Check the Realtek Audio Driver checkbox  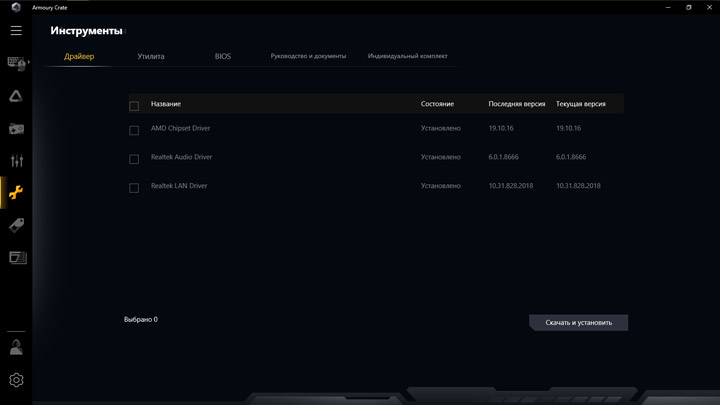(134, 159)
